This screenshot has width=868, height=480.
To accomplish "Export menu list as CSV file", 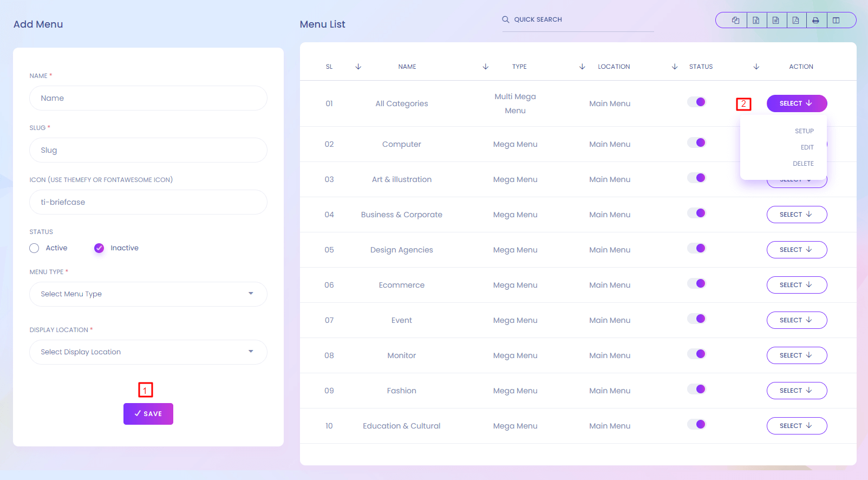I will (776, 21).
